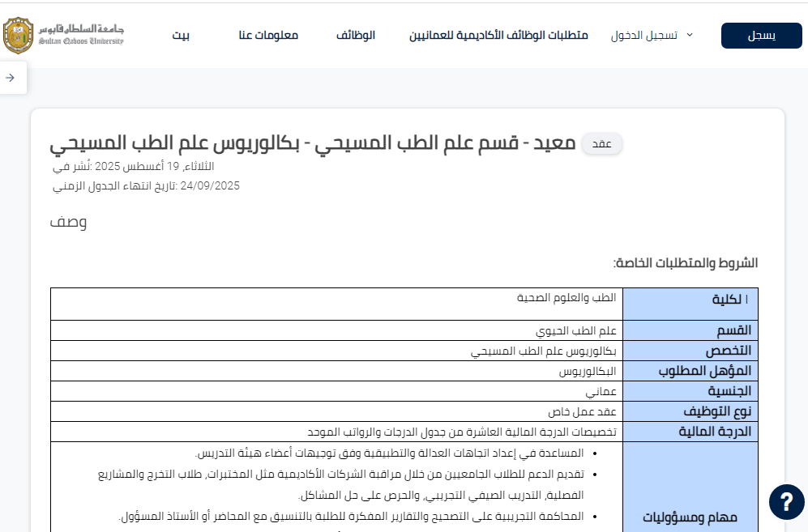
Task: Select the القسم table header cell
Action: pyautogui.click(x=690, y=330)
